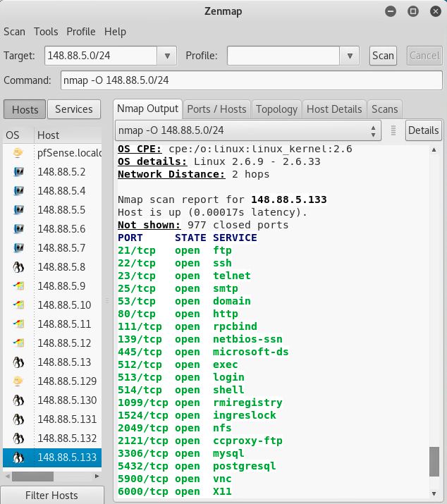Click the 'OS details:' label in output
The width and height of the screenshot is (447, 504).
tap(152, 161)
